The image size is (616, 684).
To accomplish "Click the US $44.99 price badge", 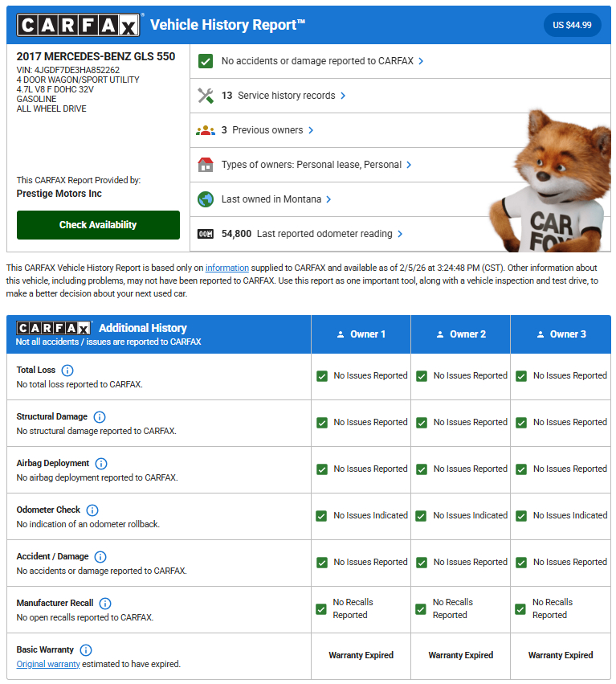I will 572,25.
